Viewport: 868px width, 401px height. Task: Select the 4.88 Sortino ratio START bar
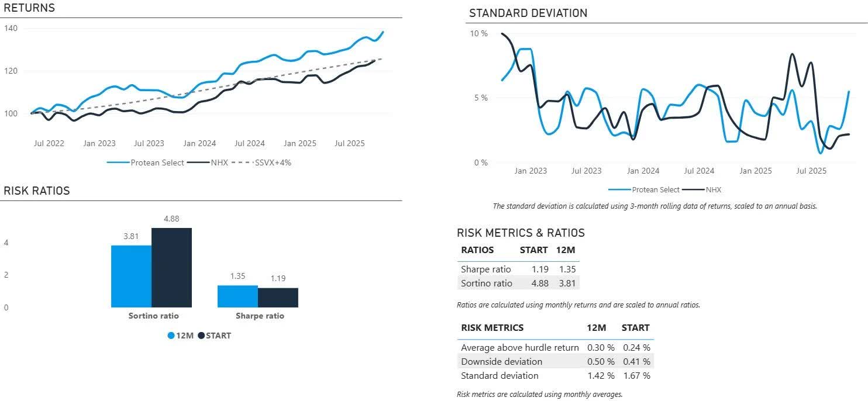[x=171, y=268]
